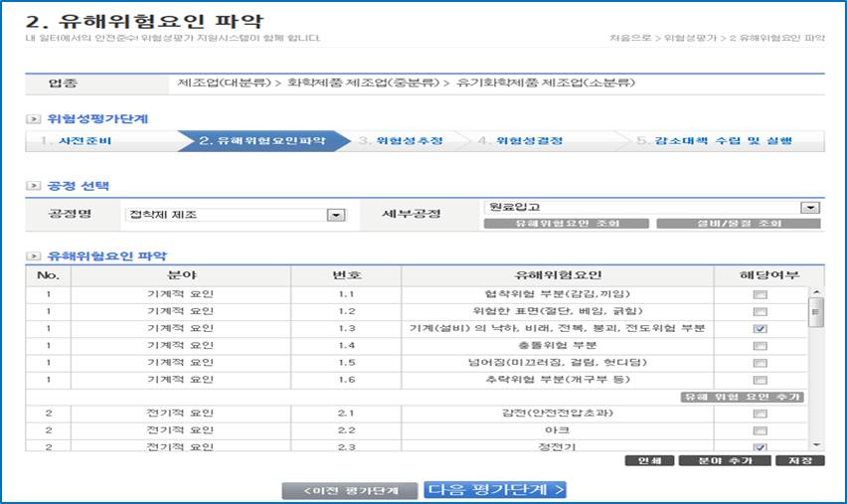
Task: Click the 유해 위험 요인 추가 button
Action: pyautogui.click(x=743, y=397)
